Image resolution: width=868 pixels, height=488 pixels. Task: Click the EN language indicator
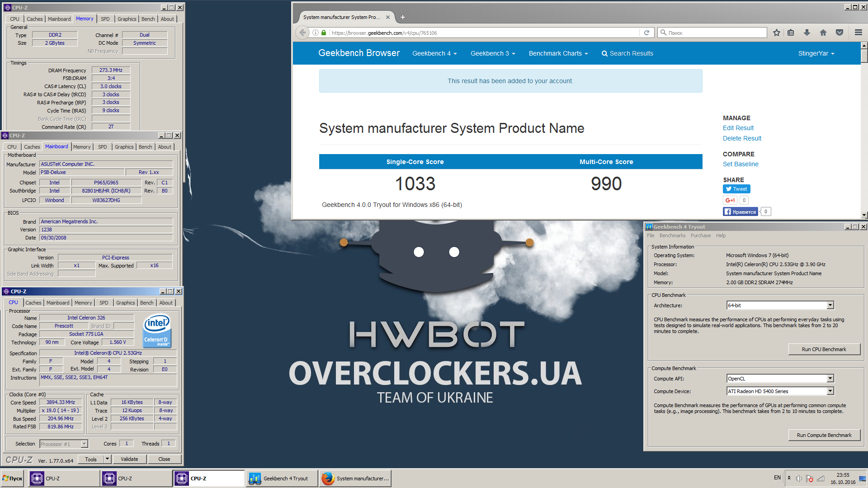(x=777, y=478)
